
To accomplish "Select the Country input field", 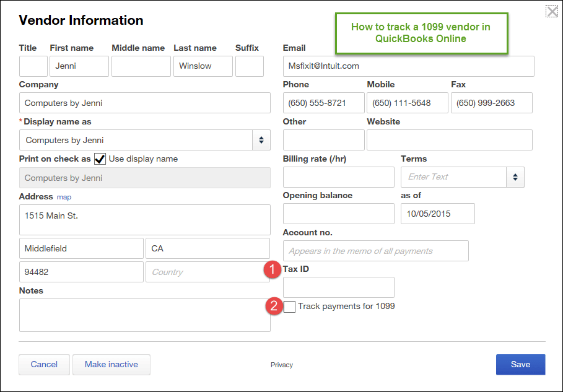I will [x=207, y=272].
